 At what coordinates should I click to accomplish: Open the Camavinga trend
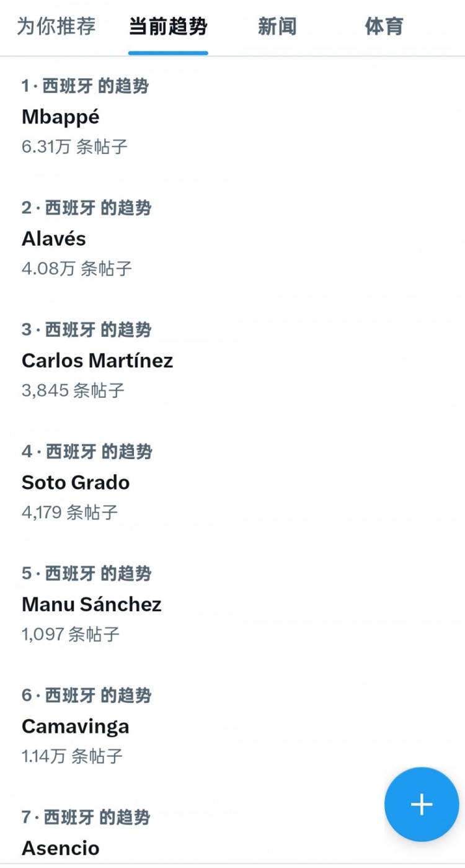tap(76, 726)
